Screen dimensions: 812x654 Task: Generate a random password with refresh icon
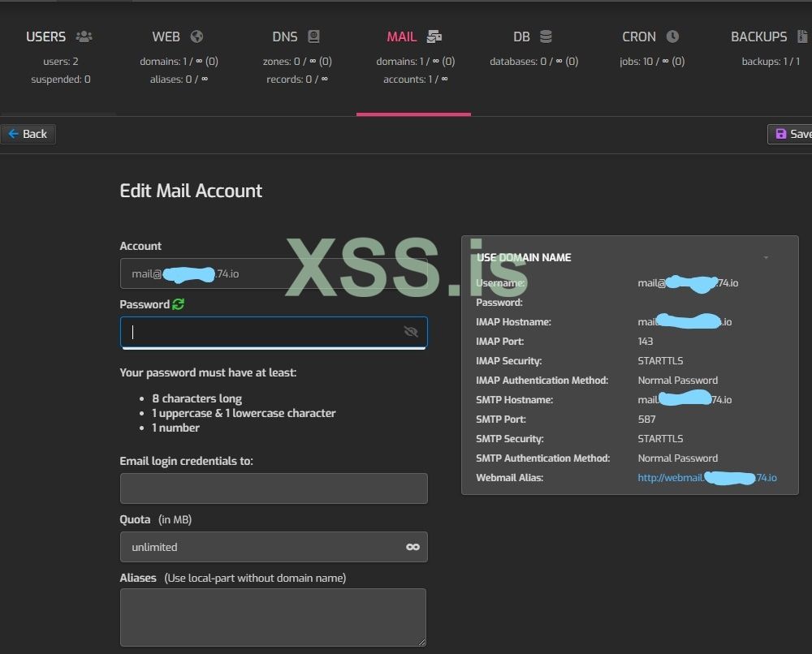[179, 304]
